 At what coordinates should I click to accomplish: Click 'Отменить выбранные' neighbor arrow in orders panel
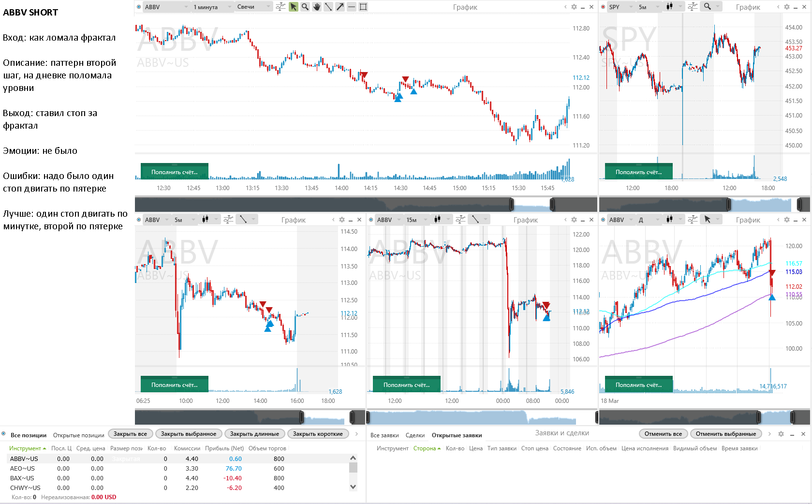pos(769,434)
